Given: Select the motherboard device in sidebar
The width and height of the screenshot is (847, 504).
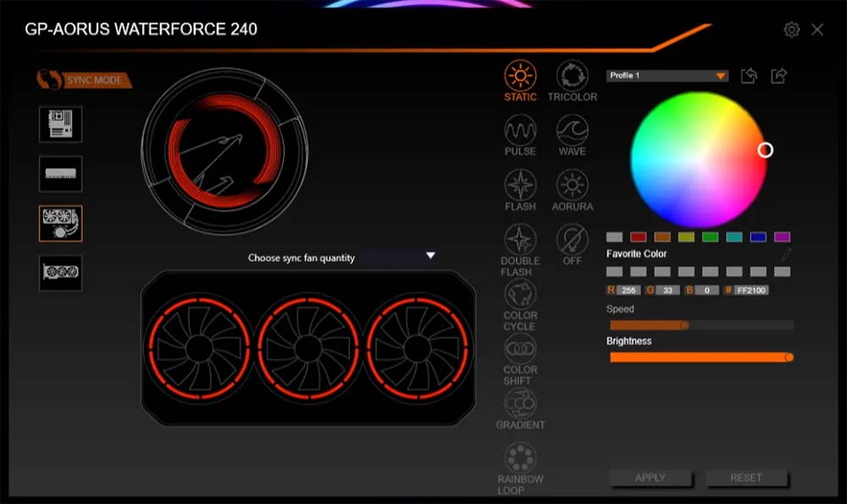Looking at the screenshot, I should pyautogui.click(x=61, y=125).
